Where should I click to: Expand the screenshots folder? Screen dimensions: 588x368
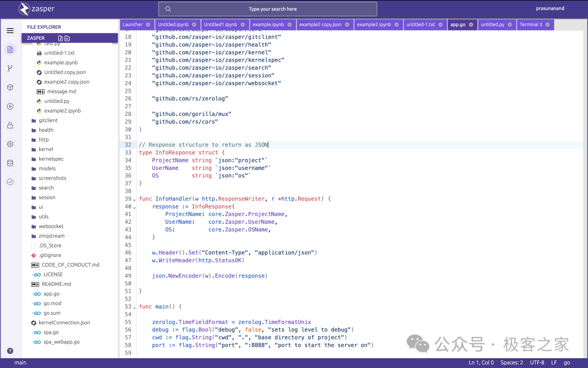click(x=49, y=178)
